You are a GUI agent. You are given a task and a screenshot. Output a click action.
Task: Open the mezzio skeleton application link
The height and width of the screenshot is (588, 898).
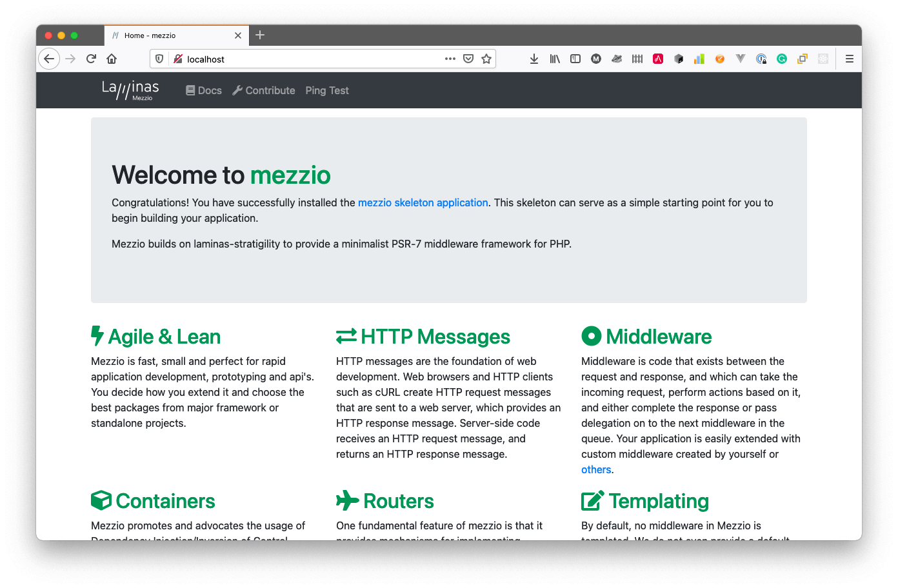coord(423,202)
